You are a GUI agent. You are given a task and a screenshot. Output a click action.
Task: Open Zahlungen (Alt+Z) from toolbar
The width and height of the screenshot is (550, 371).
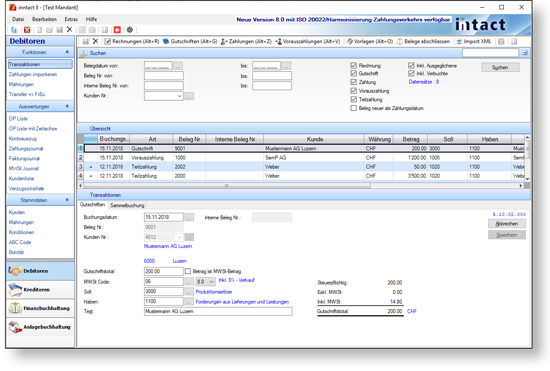[x=246, y=41]
